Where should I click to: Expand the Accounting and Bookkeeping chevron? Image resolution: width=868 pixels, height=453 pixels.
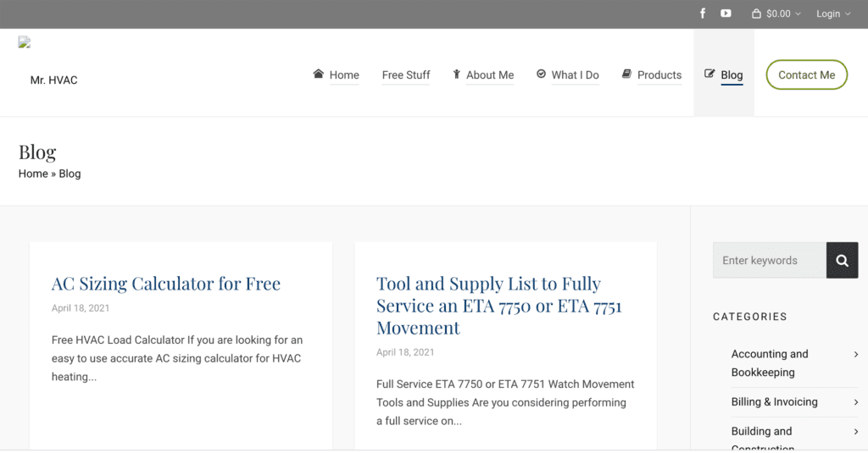856,354
